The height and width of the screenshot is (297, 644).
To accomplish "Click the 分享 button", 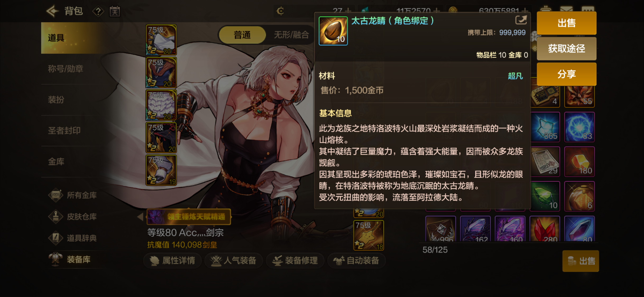I will (x=566, y=74).
